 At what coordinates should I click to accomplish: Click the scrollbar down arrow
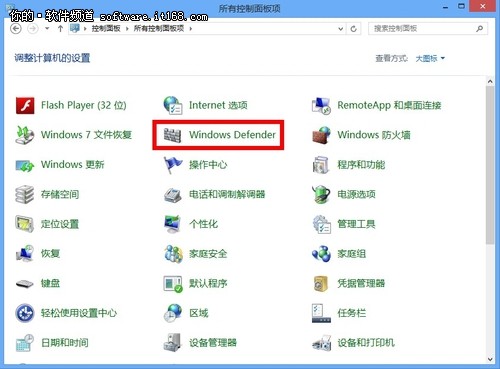(x=490, y=359)
